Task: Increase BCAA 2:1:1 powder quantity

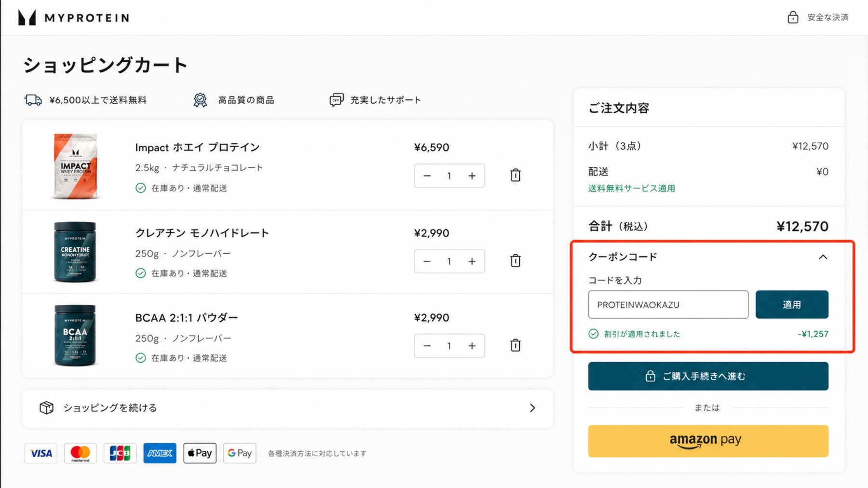Action: [472, 346]
